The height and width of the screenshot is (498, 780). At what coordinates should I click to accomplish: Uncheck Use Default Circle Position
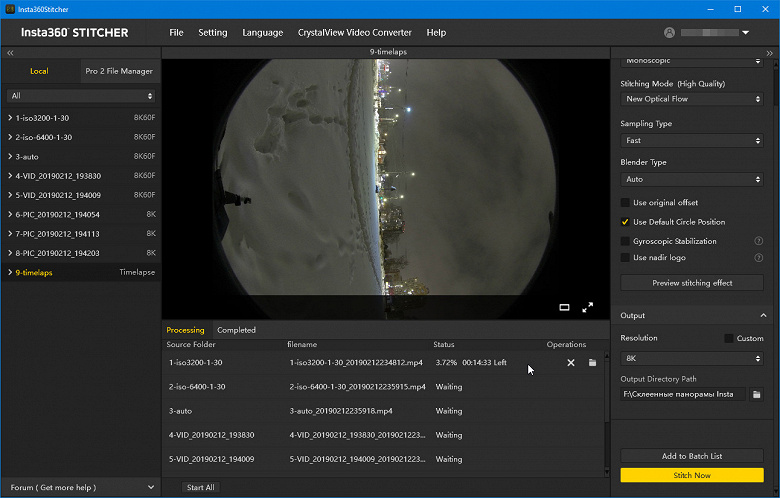click(626, 222)
